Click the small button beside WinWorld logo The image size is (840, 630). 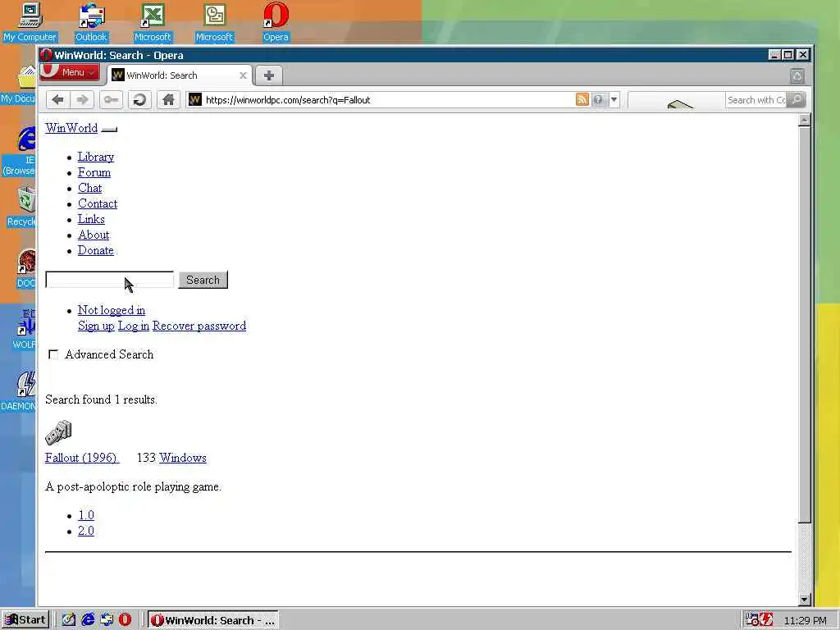(109, 129)
